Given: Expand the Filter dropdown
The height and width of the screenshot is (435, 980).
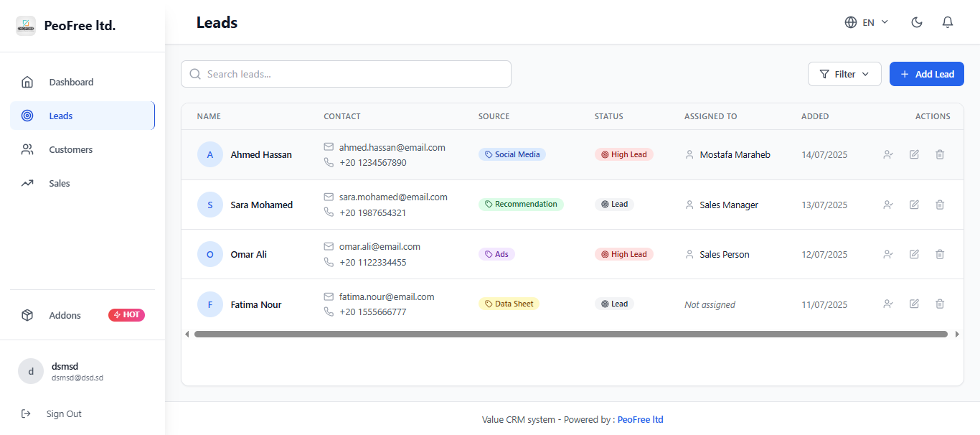Looking at the screenshot, I should click(844, 74).
